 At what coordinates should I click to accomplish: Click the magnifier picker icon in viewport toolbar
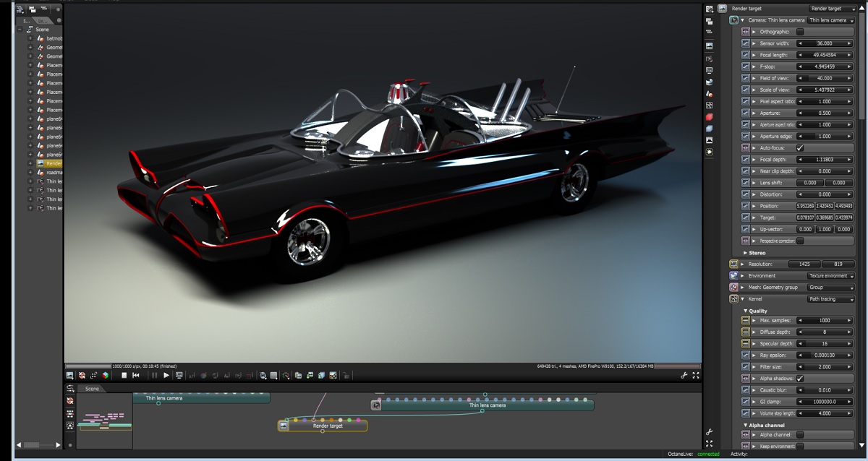(263, 375)
